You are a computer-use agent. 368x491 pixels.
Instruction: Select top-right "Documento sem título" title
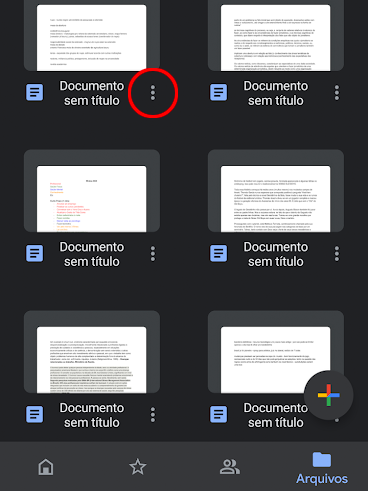click(x=276, y=93)
